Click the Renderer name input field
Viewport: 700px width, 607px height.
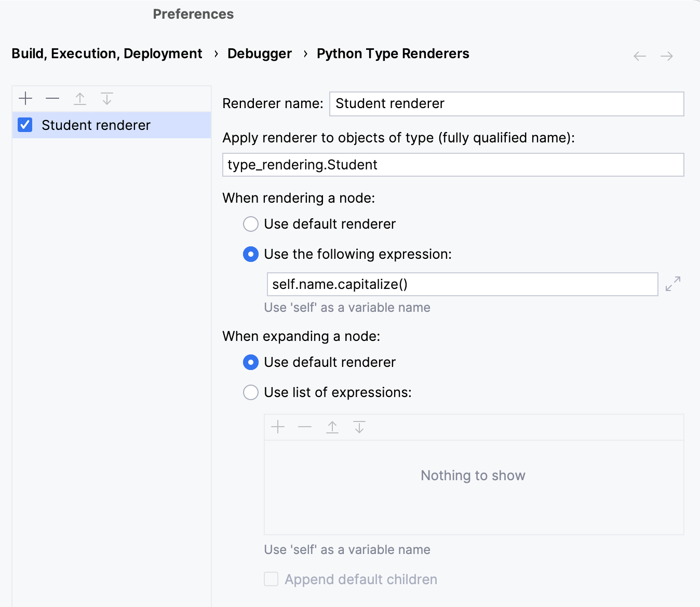point(506,104)
